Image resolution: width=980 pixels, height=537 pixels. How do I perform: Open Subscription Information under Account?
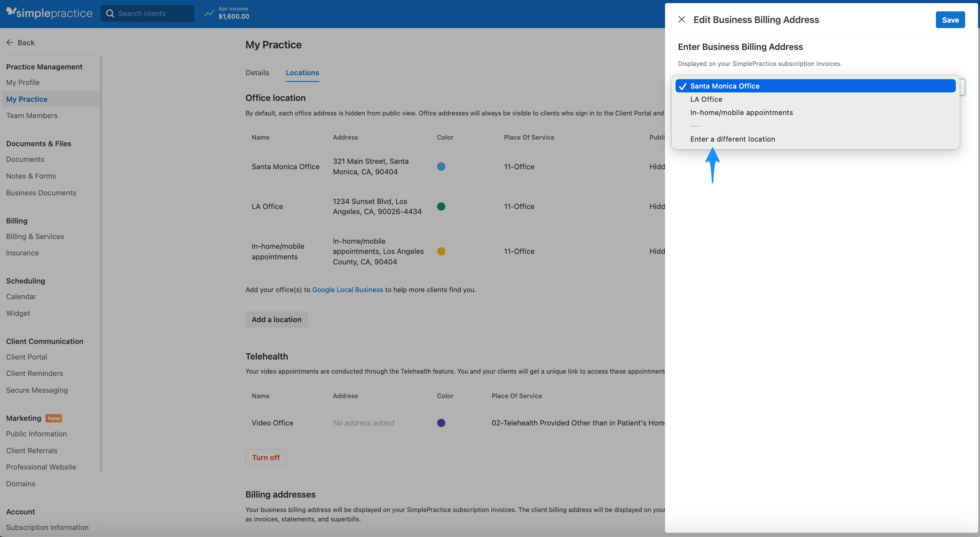click(x=47, y=527)
